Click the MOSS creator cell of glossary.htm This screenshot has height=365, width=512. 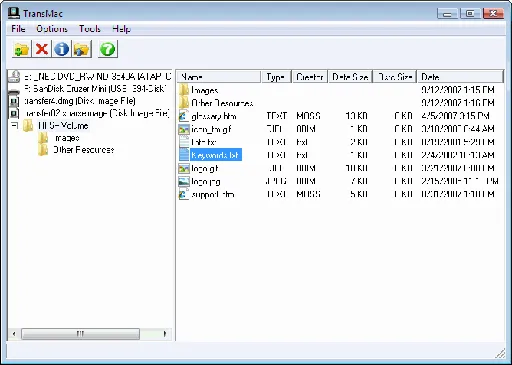(308, 116)
